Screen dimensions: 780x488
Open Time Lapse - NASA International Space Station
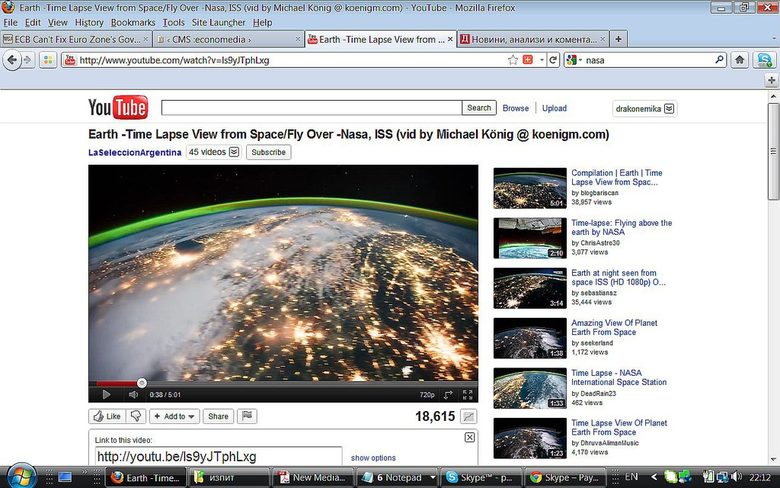(619, 377)
